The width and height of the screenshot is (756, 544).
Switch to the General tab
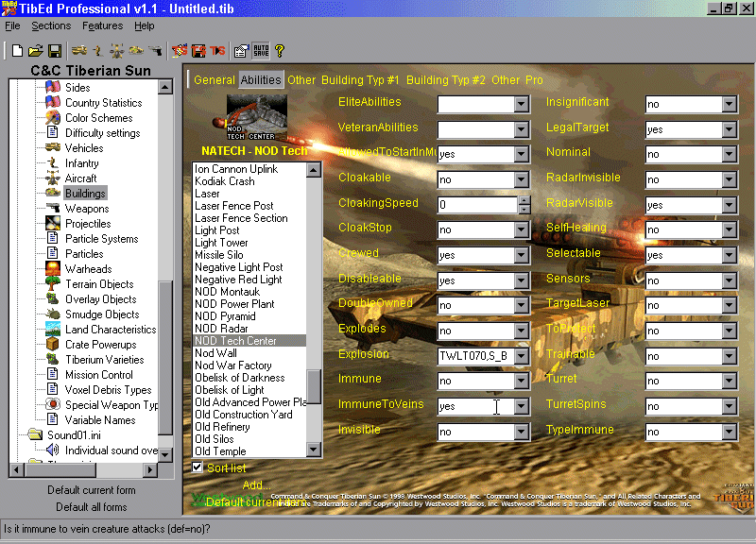pyautogui.click(x=215, y=80)
